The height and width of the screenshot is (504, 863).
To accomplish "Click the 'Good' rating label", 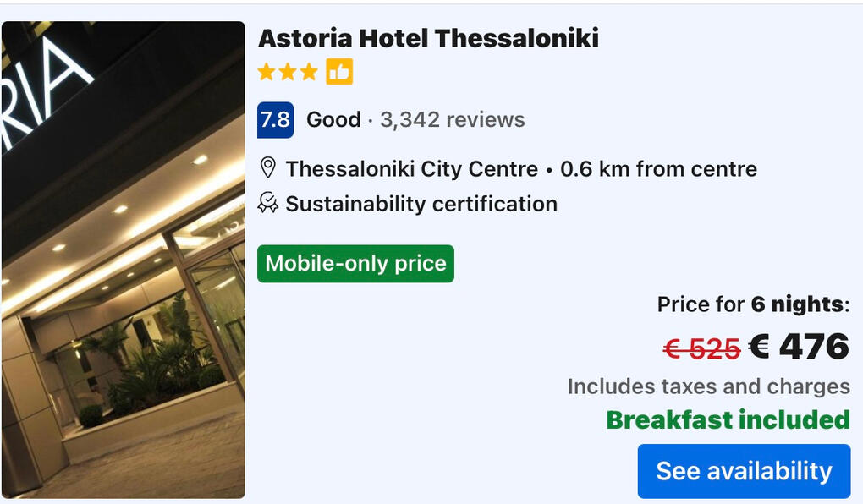I will click(x=333, y=120).
